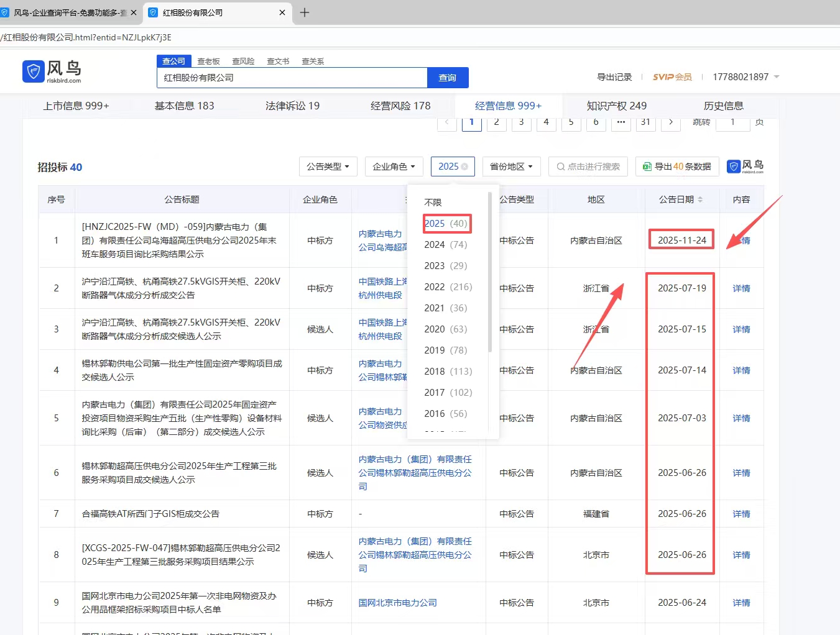This screenshot has height=635, width=840.
Task: Switch to the 知识产权 249 tab
Action: pyautogui.click(x=616, y=106)
